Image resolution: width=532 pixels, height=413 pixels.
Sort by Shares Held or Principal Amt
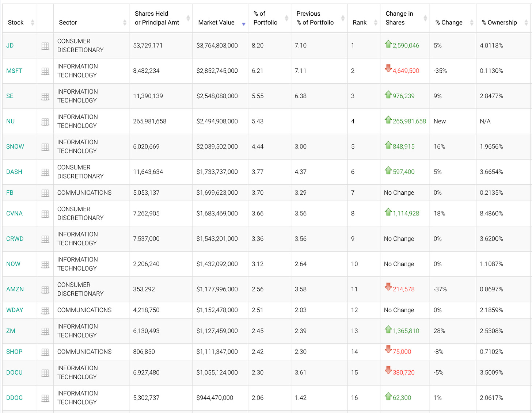161,18
